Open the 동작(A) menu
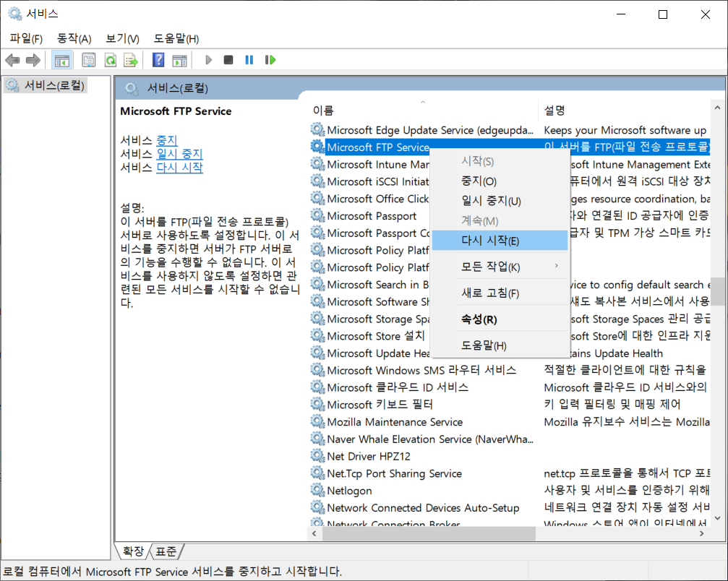This screenshot has width=728, height=581. click(74, 38)
